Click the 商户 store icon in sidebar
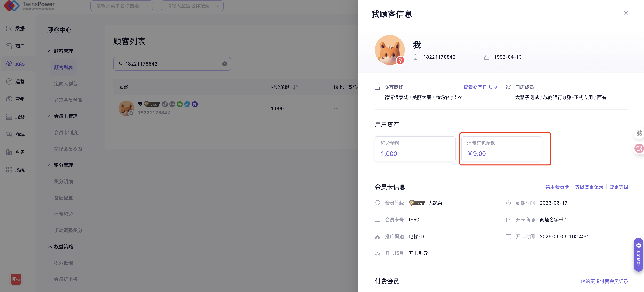Viewport: 644px width, 292px height. 9,46
